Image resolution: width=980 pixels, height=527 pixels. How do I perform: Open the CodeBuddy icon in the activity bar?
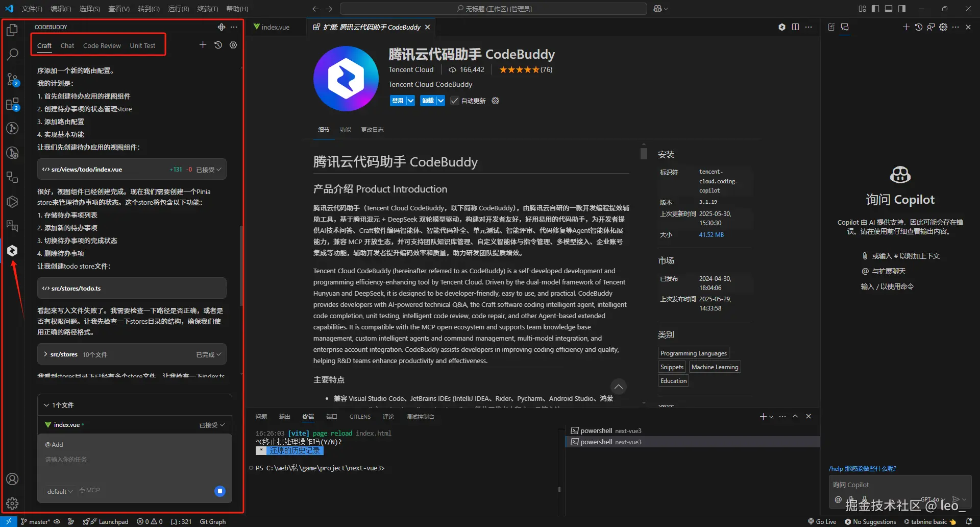point(12,251)
